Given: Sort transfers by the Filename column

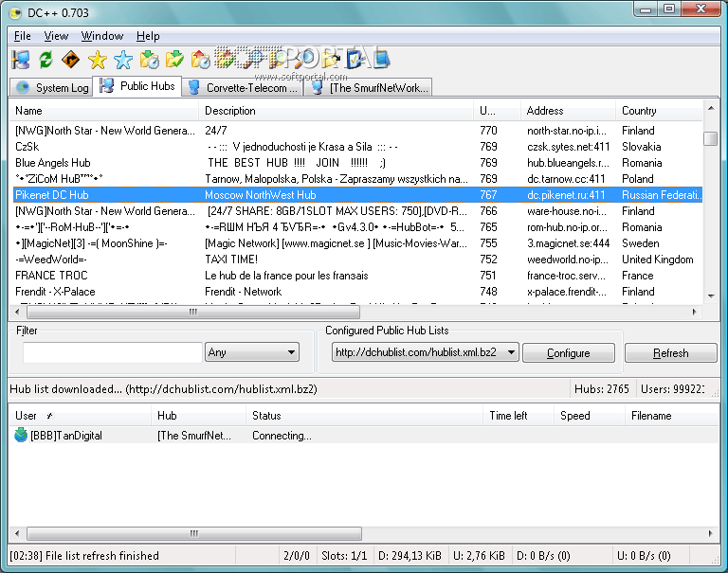Looking at the screenshot, I should coord(672,415).
